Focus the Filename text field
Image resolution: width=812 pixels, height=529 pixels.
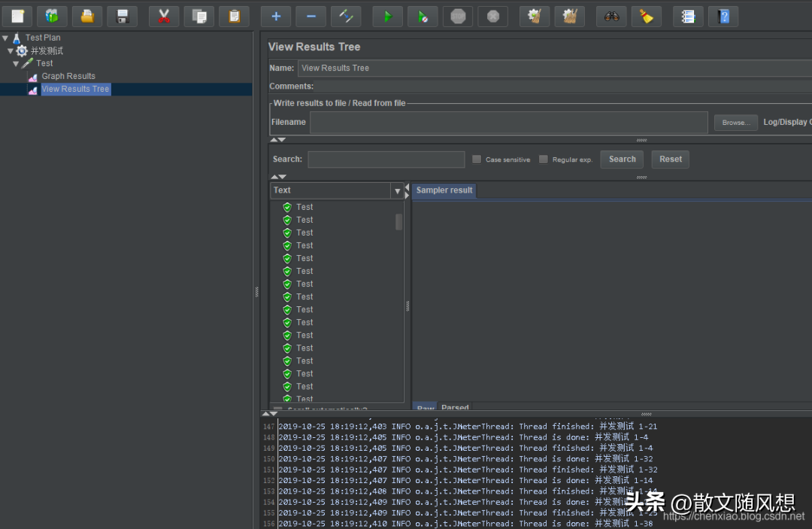pos(508,122)
